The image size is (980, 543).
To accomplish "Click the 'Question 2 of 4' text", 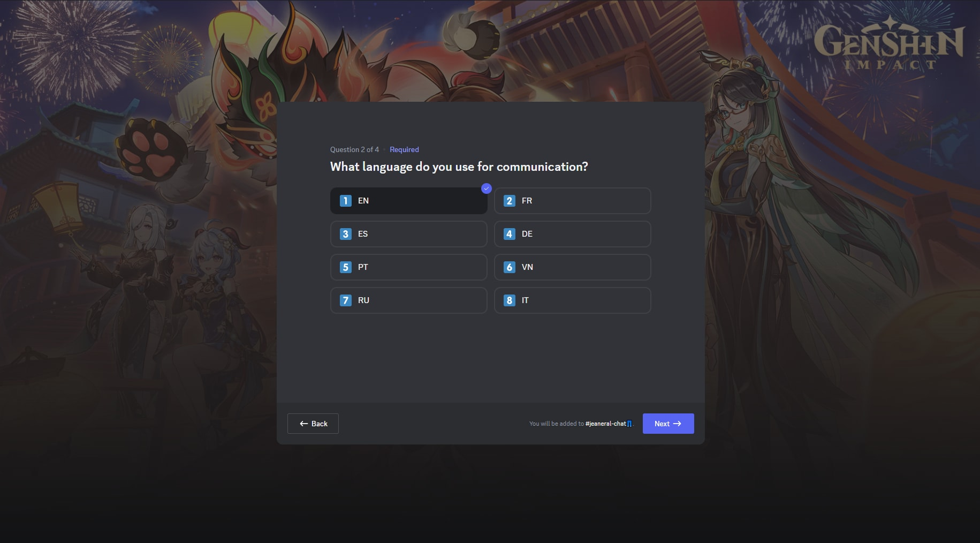I will tap(354, 149).
